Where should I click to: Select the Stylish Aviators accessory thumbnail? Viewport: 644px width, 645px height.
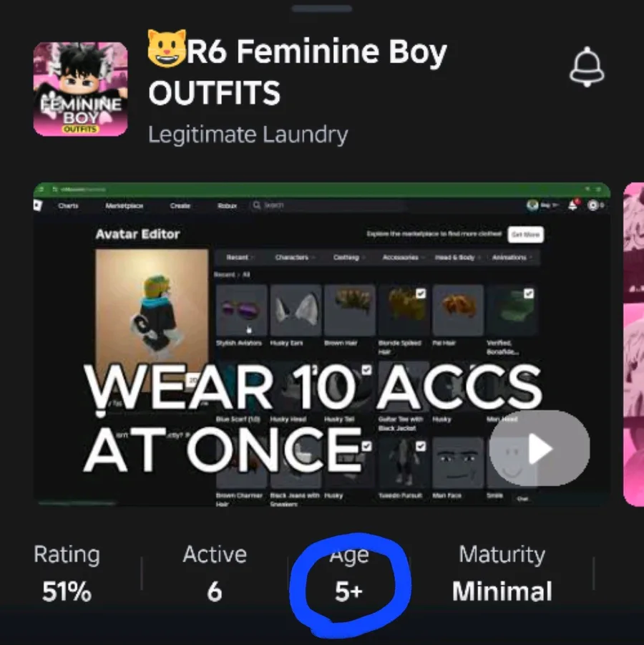[241, 311]
